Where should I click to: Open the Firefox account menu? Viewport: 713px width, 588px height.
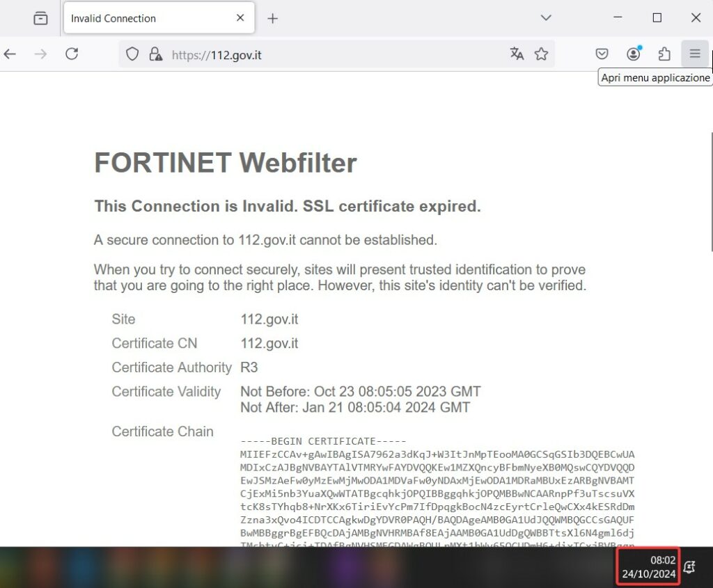click(x=633, y=54)
